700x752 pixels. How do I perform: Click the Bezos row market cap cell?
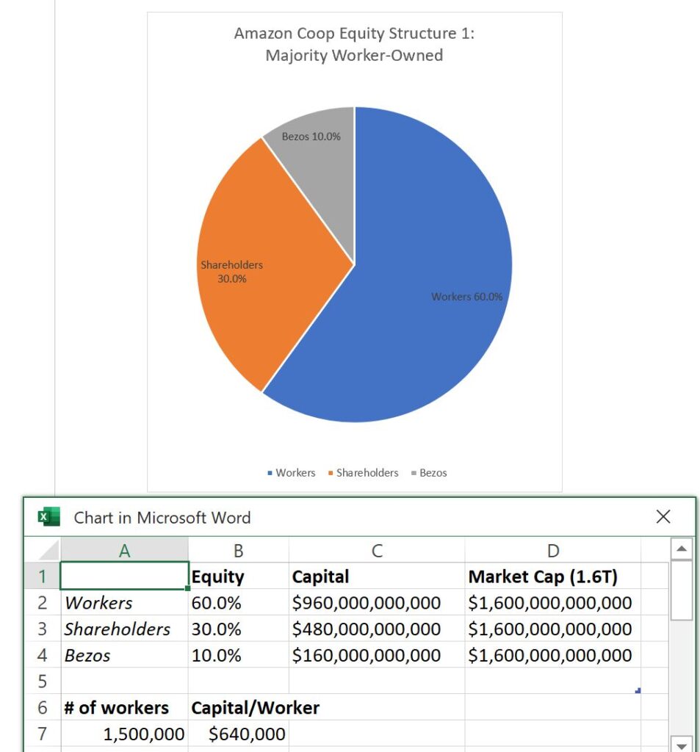click(552, 655)
